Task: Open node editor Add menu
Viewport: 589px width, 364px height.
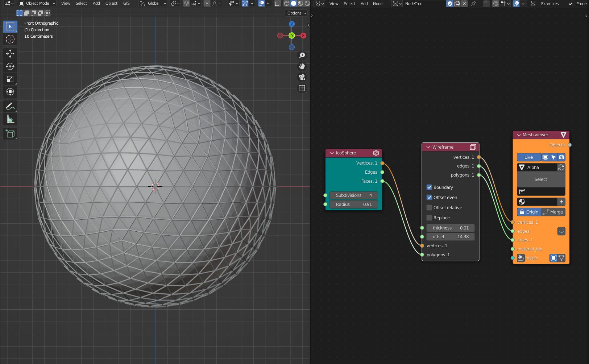Action: pos(364,4)
